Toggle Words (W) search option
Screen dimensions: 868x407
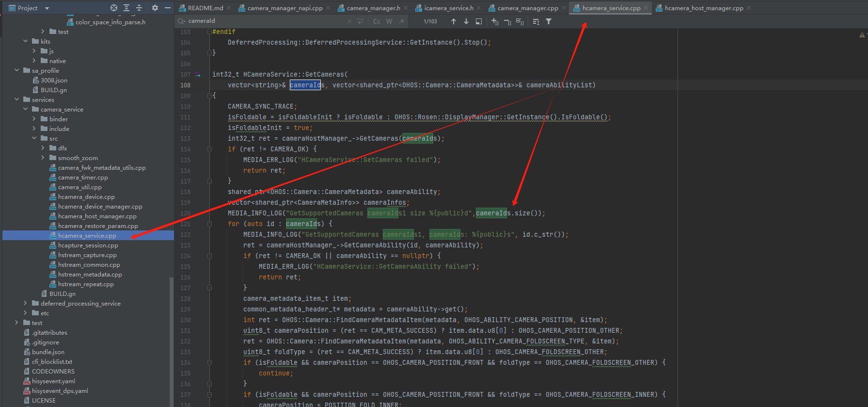pyautogui.click(x=389, y=21)
